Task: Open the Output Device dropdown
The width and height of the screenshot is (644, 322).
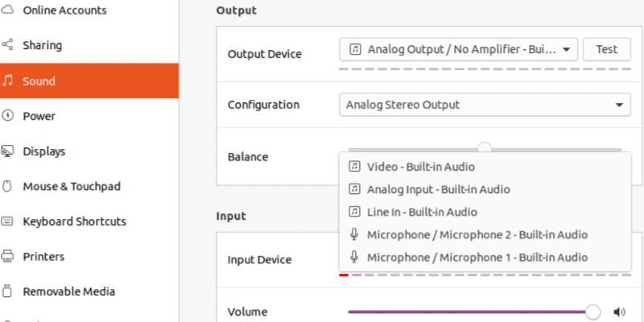Action: tap(458, 49)
